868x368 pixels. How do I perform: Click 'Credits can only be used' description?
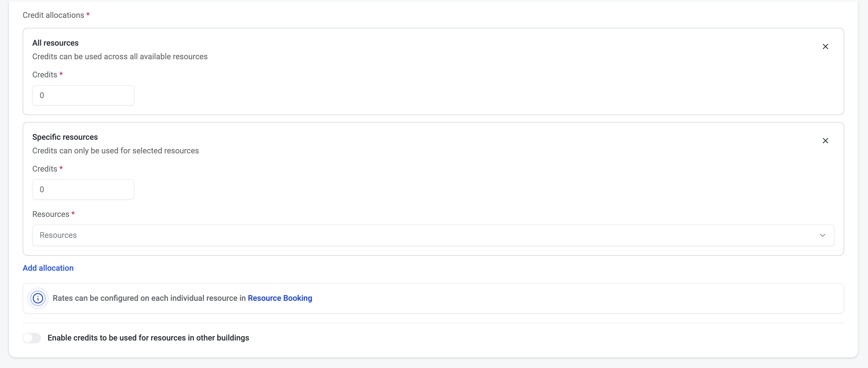(115, 151)
